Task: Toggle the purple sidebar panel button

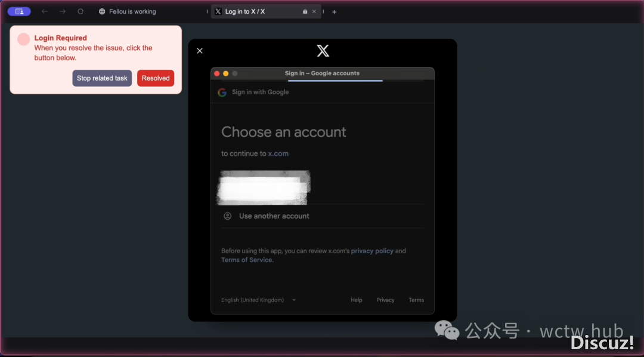Action: coord(19,11)
